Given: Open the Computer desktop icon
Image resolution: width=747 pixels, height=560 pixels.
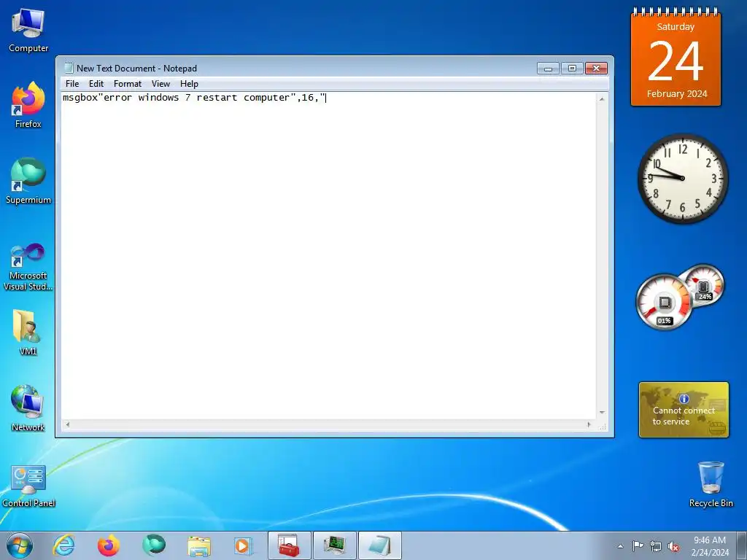Looking at the screenshot, I should (x=28, y=31).
